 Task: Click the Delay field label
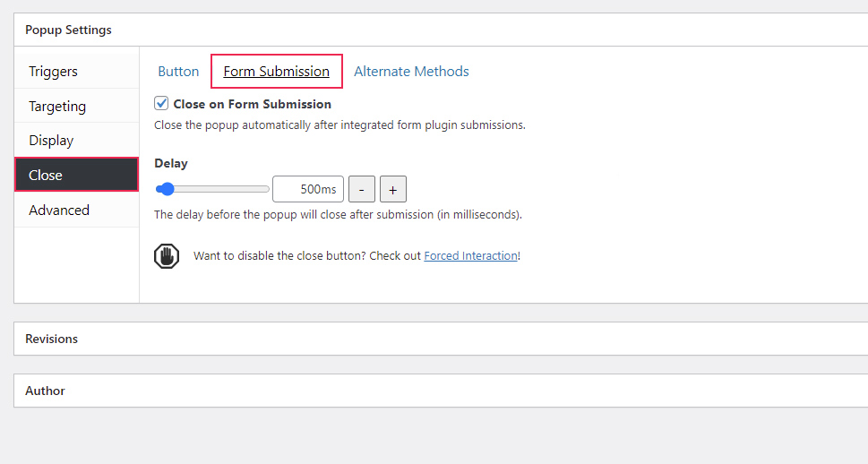point(171,163)
